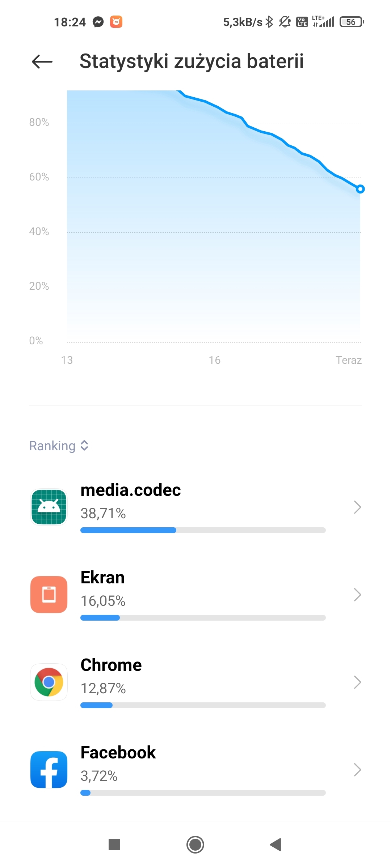Tap the orange Ekran screen icon
Screen dimensions: 391x868
click(x=49, y=595)
